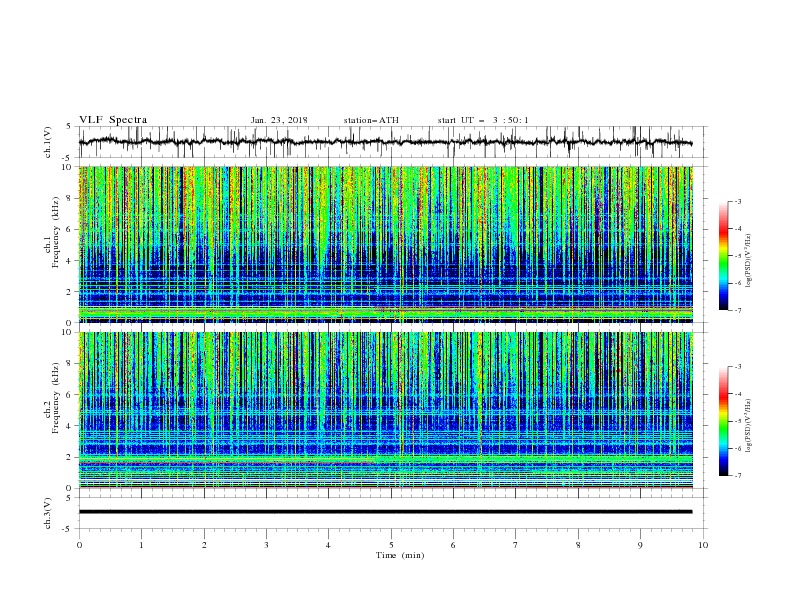
Task: Click the ch.1(V) waveform axis label
Action: pos(48,142)
